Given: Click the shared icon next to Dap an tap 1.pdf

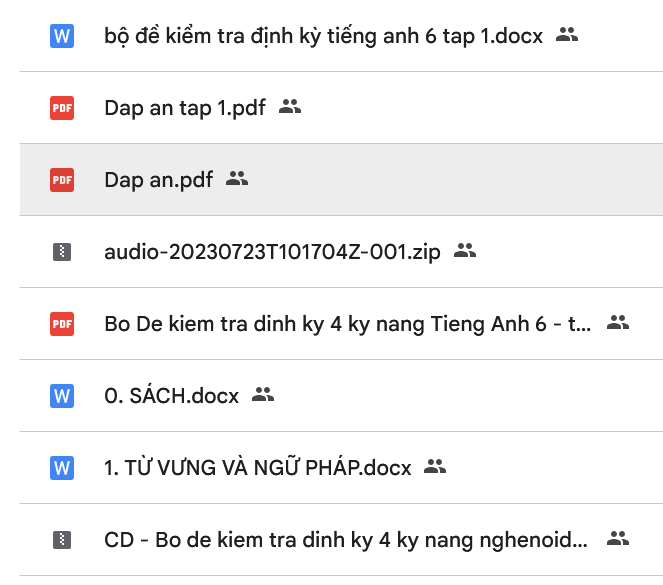Looking at the screenshot, I should tap(290, 107).
